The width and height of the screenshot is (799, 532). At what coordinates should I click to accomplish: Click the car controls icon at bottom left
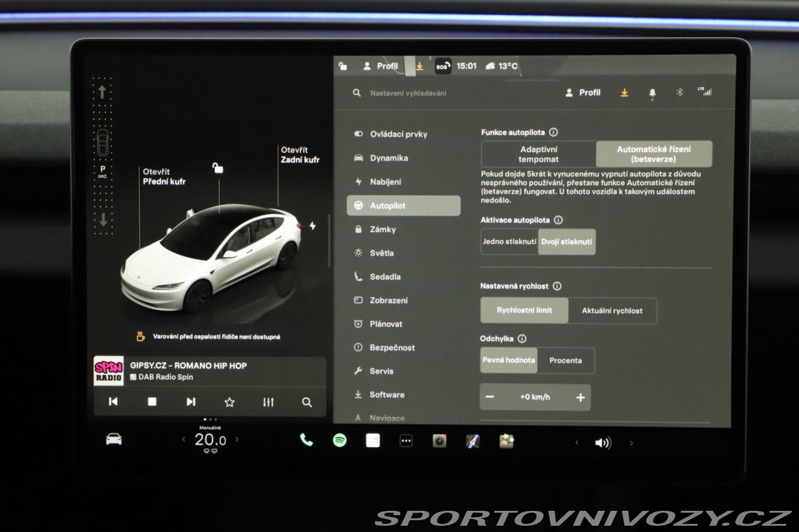[x=114, y=440]
